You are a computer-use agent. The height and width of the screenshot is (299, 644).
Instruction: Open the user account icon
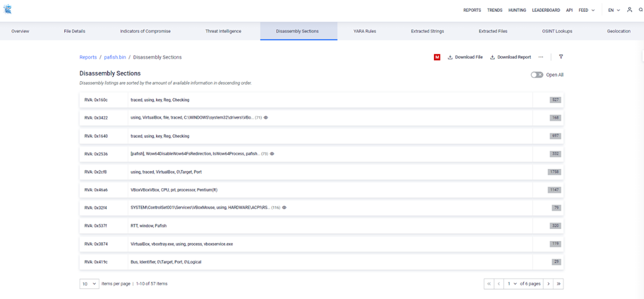tap(629, 10)
